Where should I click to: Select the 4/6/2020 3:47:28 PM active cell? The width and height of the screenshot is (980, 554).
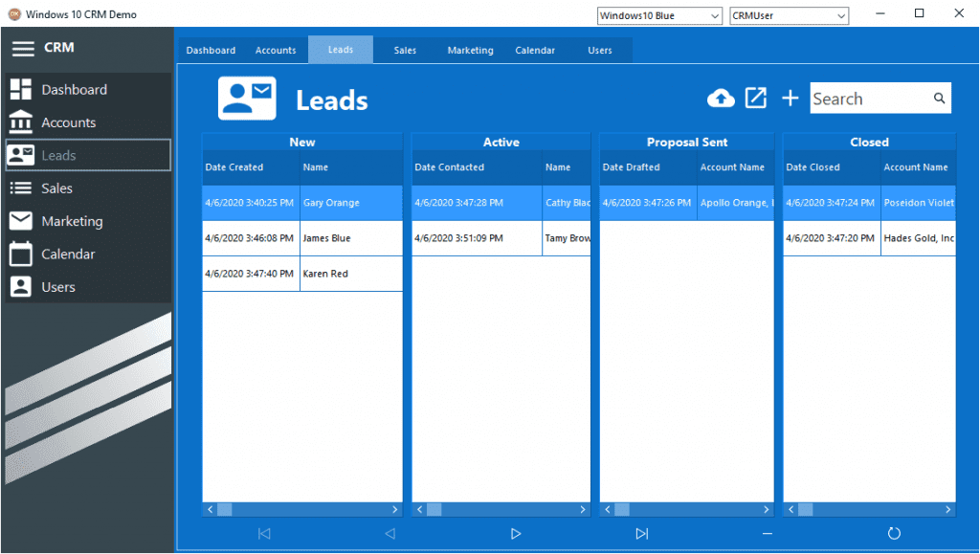click(x=477, y=202)
